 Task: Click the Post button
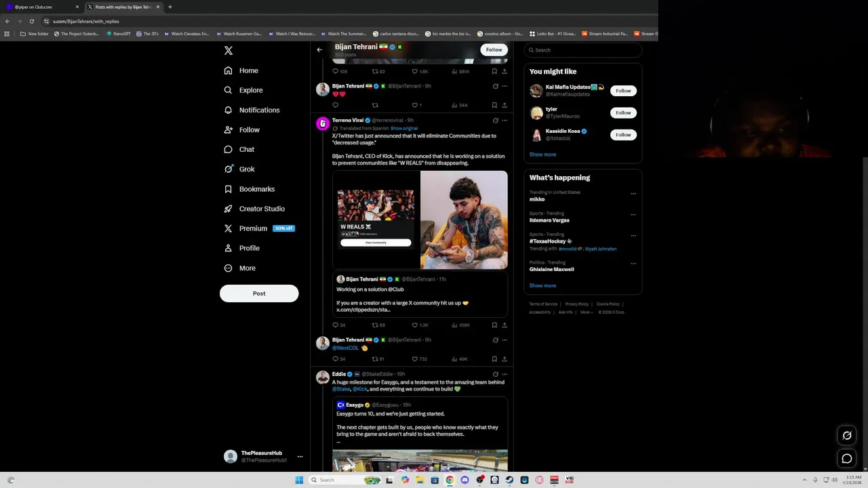[x=259, y=293]
